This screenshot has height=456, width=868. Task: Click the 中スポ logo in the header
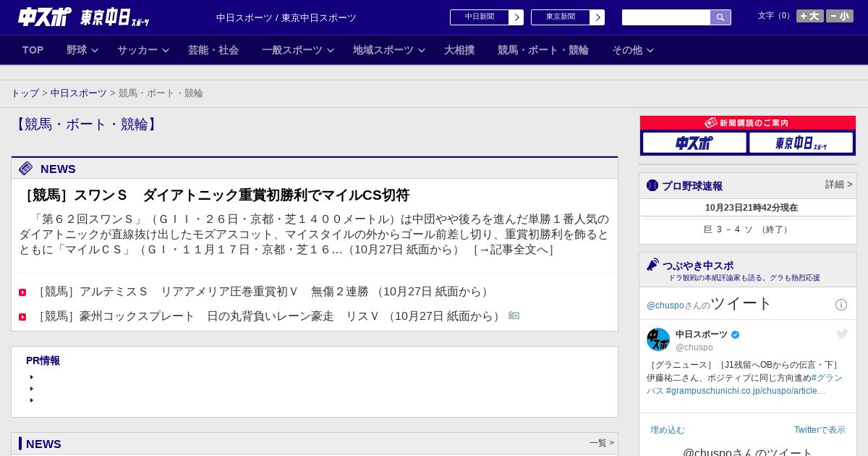[x=45, y=17]
